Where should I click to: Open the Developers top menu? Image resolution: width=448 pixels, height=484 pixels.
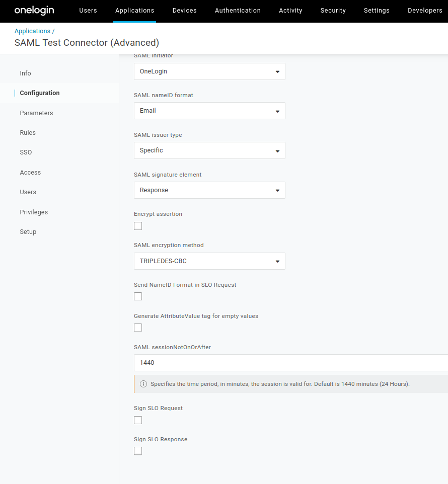[x=425, y=11]
